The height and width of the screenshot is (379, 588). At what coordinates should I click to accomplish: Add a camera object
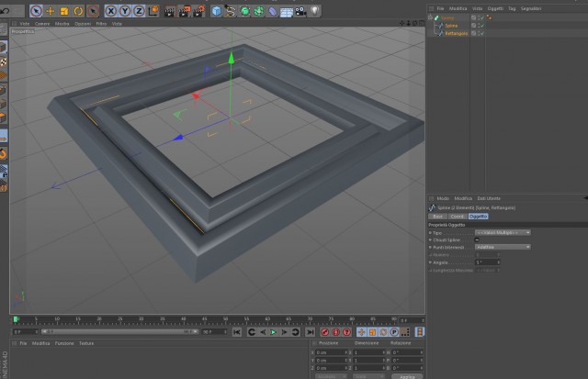[300, 11]
